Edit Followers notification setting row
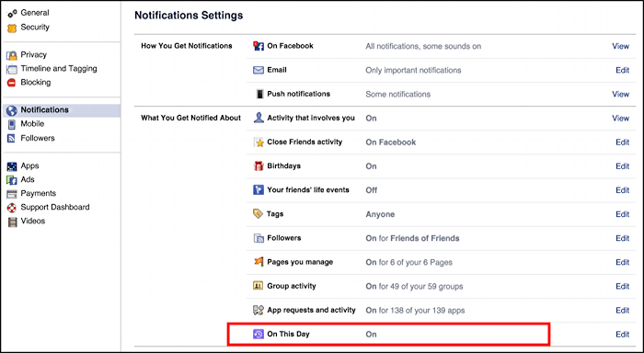The width and height of the screenshot is (644, 353). pos(622,238)
